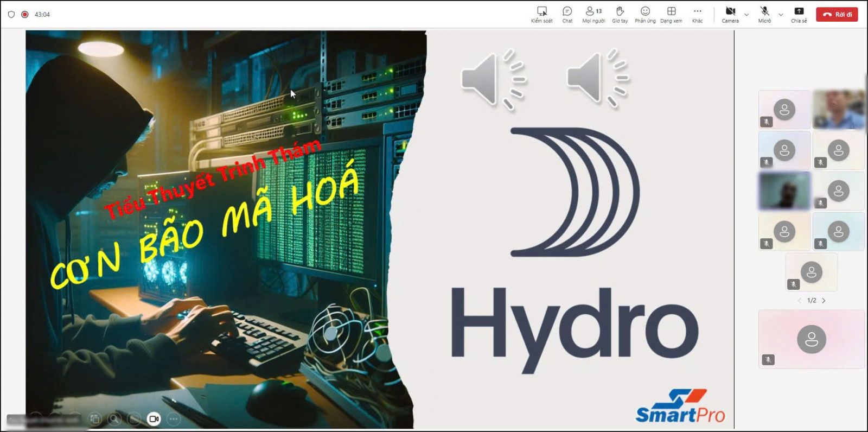This screenshot has width=868, height=432.
Task: Change layout via Dạng xem
Action: 671,15
